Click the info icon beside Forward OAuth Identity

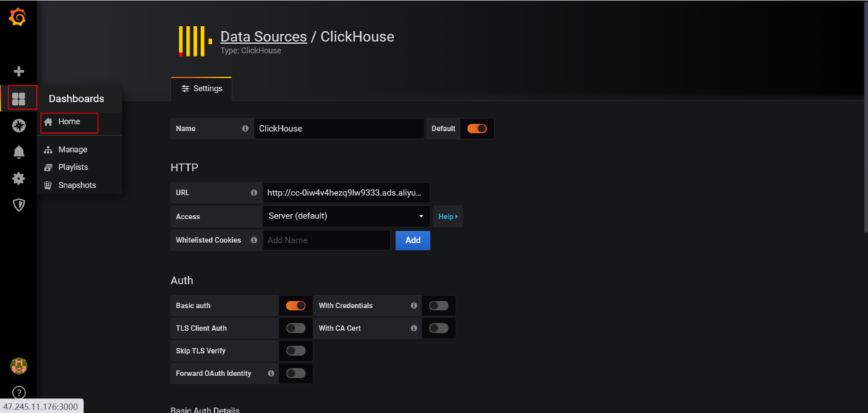coord(271,374)
